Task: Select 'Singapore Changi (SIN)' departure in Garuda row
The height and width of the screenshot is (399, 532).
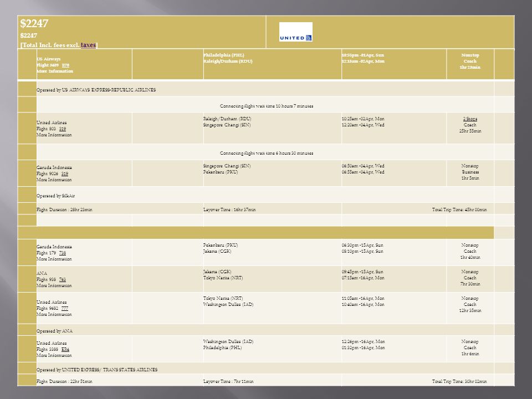Action: click(x=227, y=166)
